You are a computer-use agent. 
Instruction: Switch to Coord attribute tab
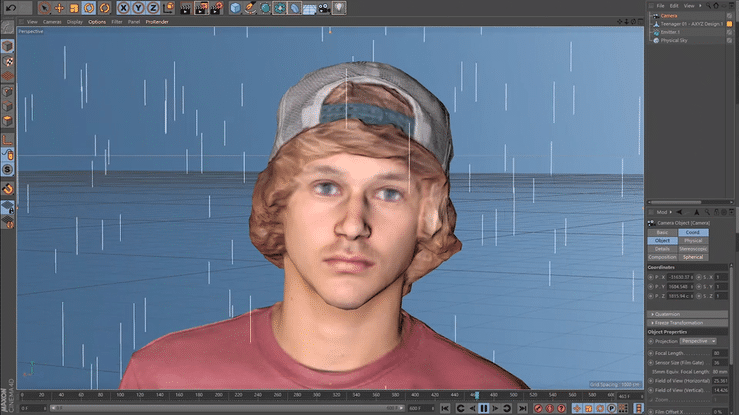[693, 232]
